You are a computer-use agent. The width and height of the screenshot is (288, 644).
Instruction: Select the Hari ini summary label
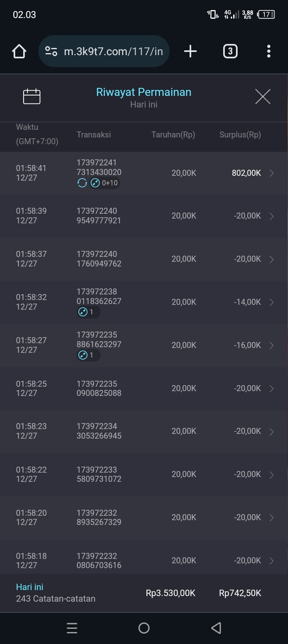[x=30, y=587]
